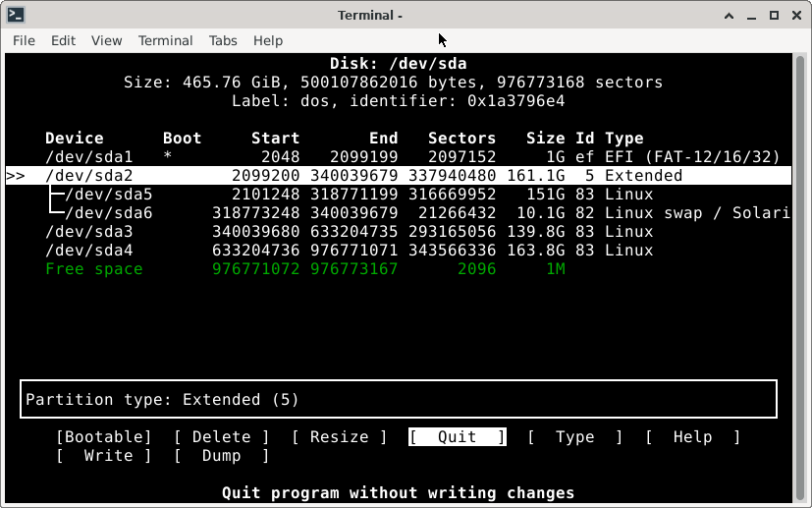
Task: Open the Edit menu
Action: pyautogui.click(x=63, y=40)
